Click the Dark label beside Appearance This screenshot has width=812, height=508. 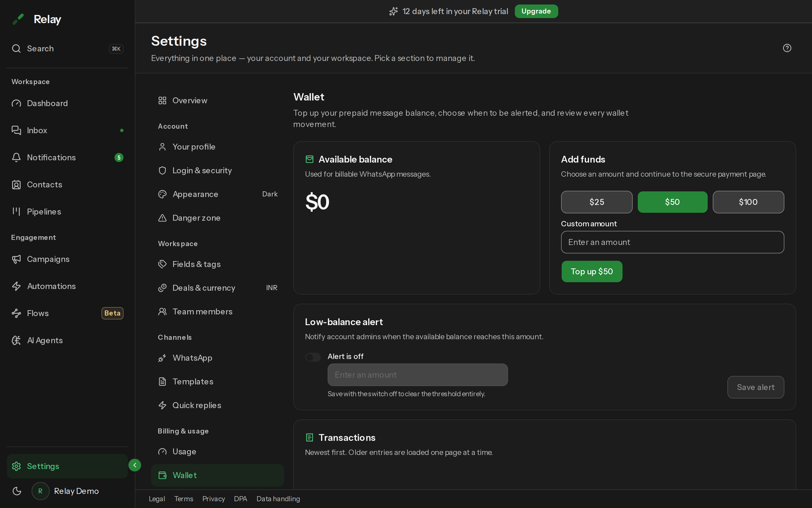(x=270, y=194)
